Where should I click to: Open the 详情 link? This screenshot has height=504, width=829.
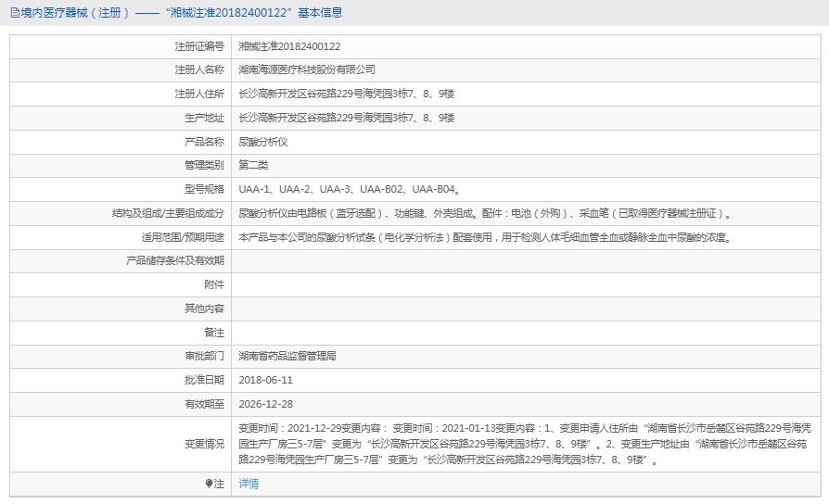(249, 484)
